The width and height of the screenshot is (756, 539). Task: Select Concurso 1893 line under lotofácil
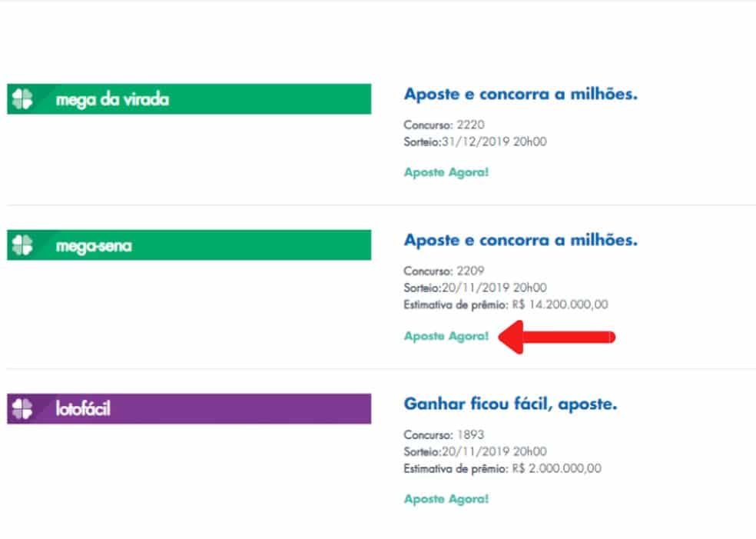pyautogui.click(x=443, y=434)
